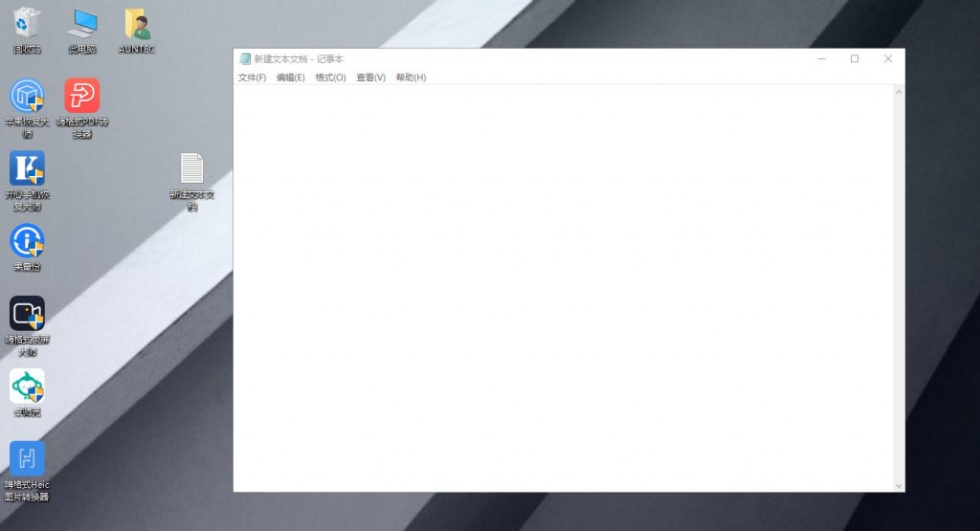Screen dimensions: 980x531
Task: Select the 嗨格式录屏大师 desktop shortcut
Action: click(27, 326)
